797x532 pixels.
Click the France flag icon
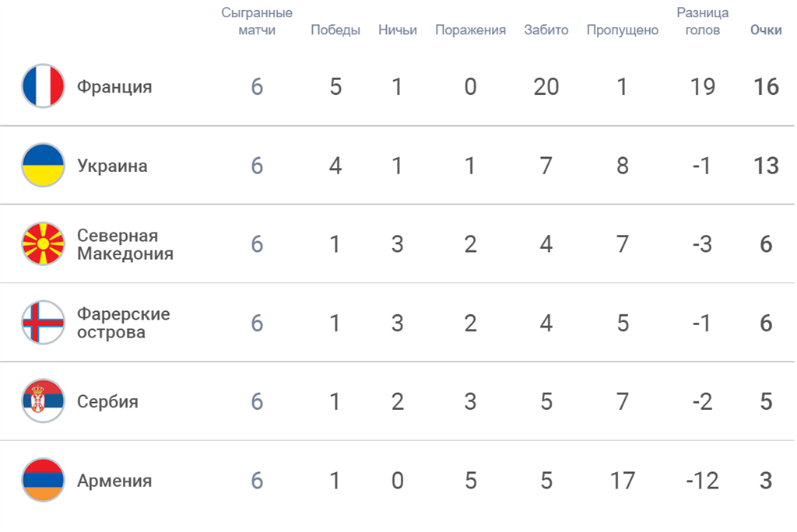tap(43, 86)
